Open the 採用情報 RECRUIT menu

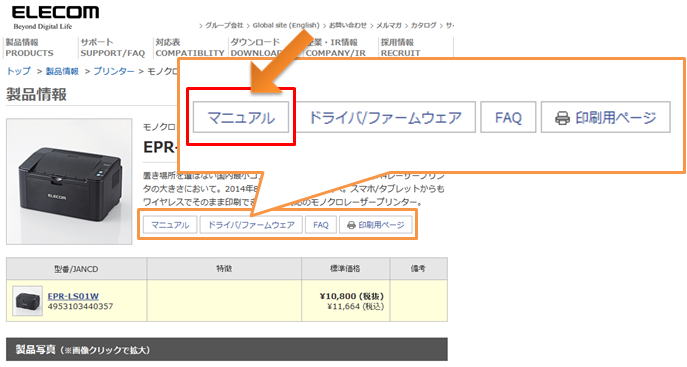(400, 48)
